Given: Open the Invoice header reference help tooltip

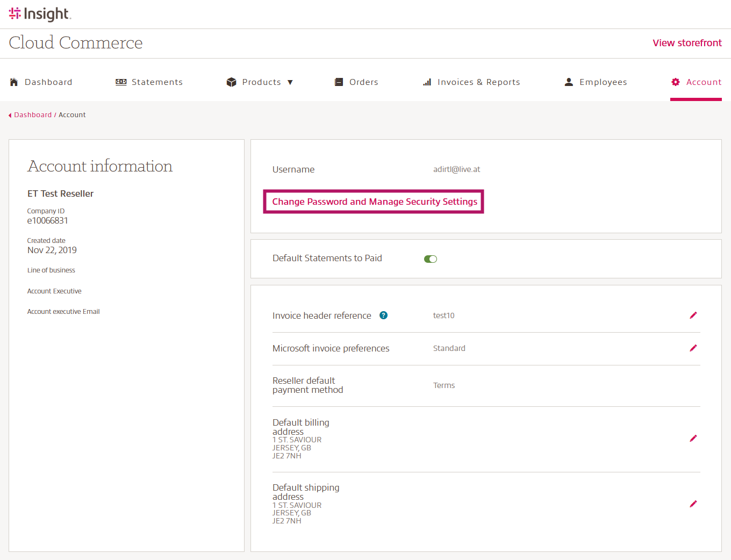Looking at the screenshot, I should click(x=383, y=315).
